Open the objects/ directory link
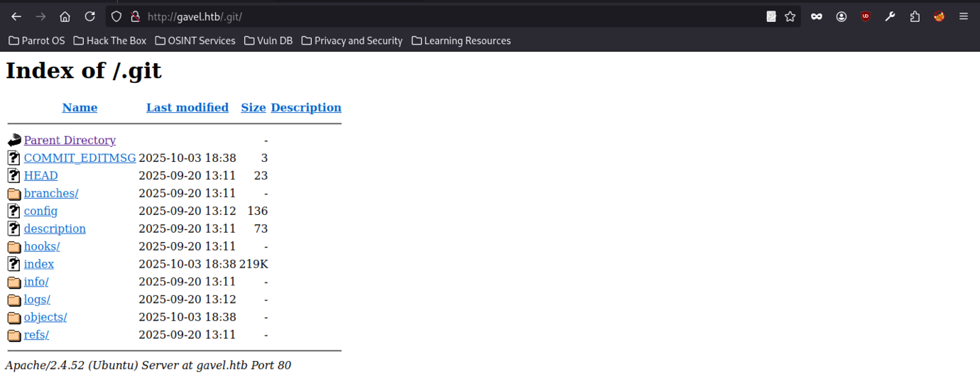 (x=45, y=317)
